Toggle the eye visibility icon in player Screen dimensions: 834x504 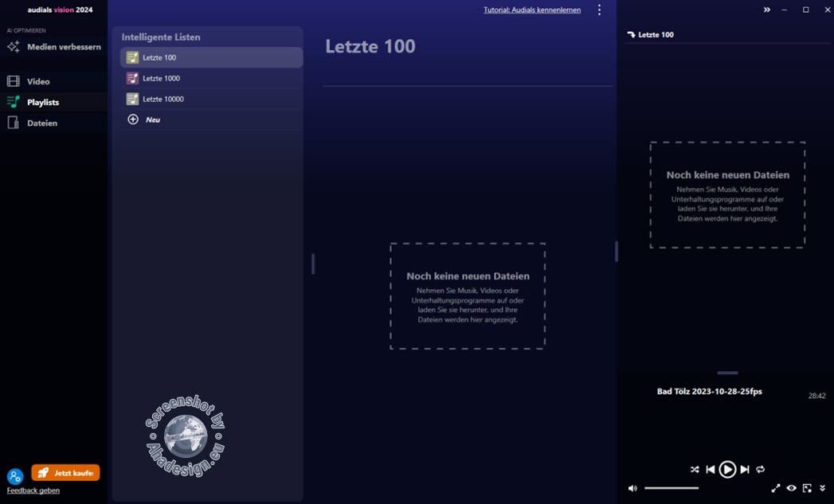click(792, 488)
